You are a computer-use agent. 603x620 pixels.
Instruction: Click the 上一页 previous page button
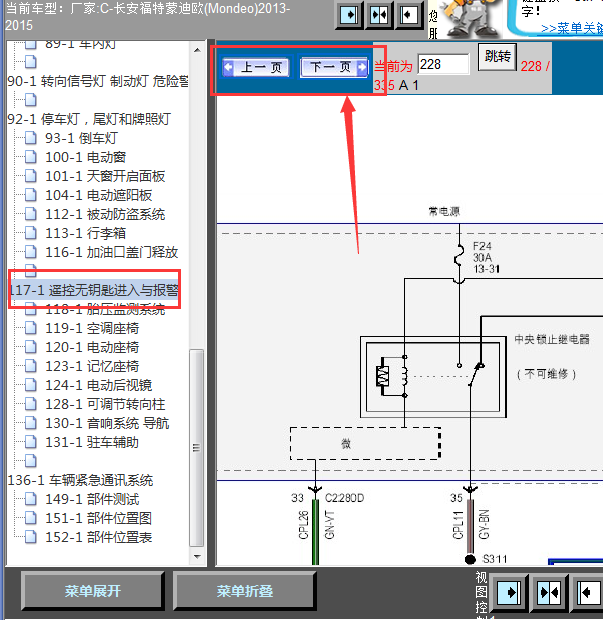pos(256,67)
